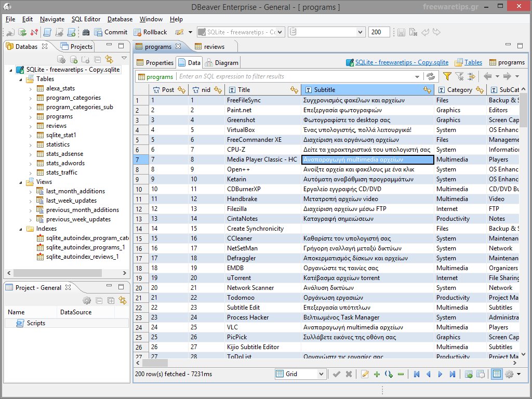Click green minus delete row icon
This screenshot has height=399, width=532.
coord(401,374)
